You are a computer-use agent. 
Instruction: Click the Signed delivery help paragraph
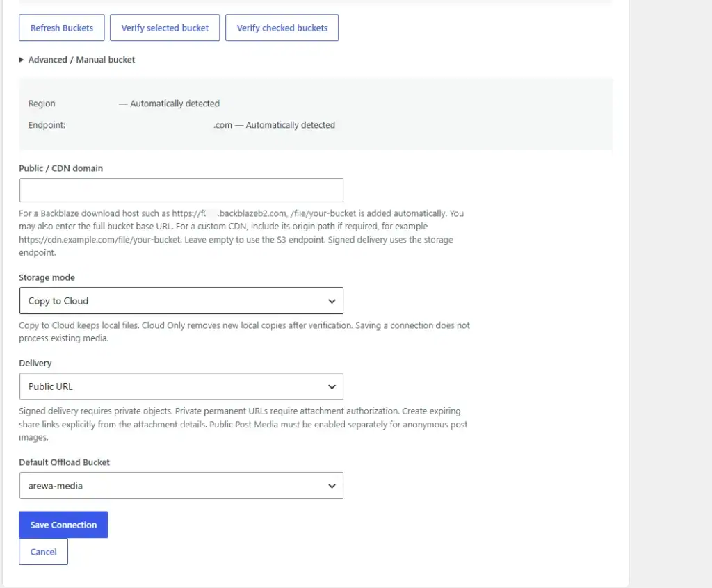(243, 424)
